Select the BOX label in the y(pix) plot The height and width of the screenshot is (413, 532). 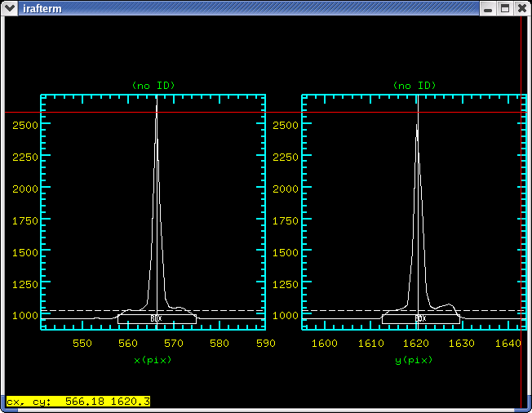point(421,318)
